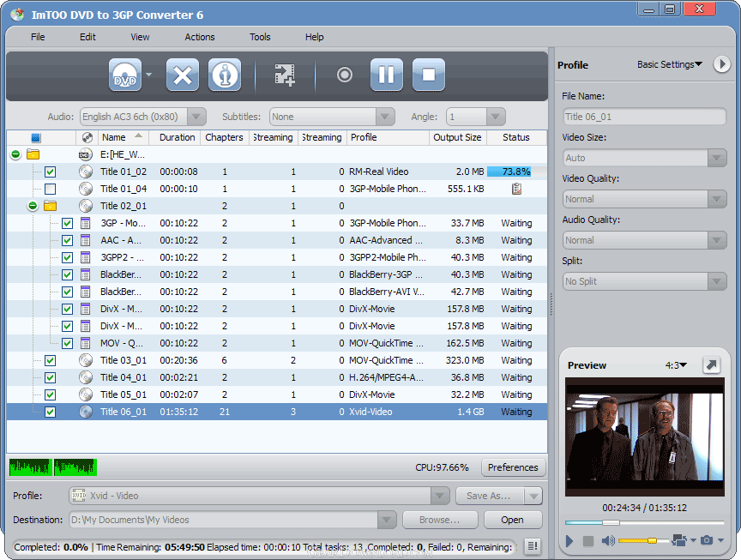The width and height of the screenshot is (741, 560).
Task: Sort the list by Name column header
Action: pyautogui.click(x=123, y=137)
